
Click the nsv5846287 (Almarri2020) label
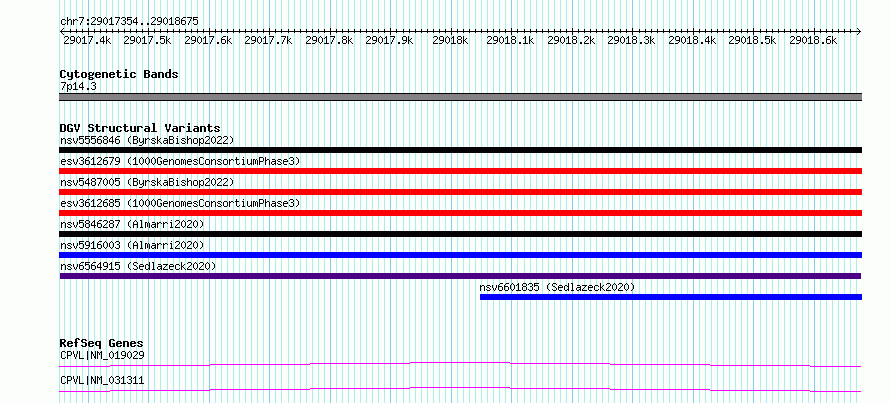click(x=132, y=224)
